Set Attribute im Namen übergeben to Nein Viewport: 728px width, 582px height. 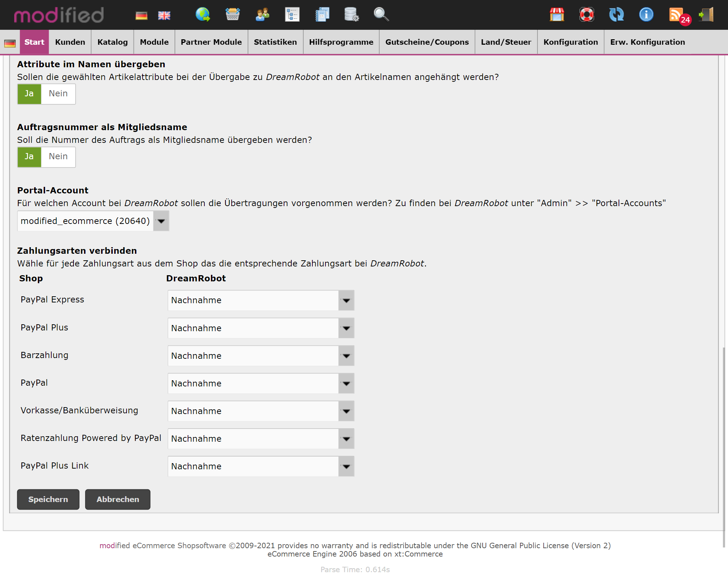58,94
